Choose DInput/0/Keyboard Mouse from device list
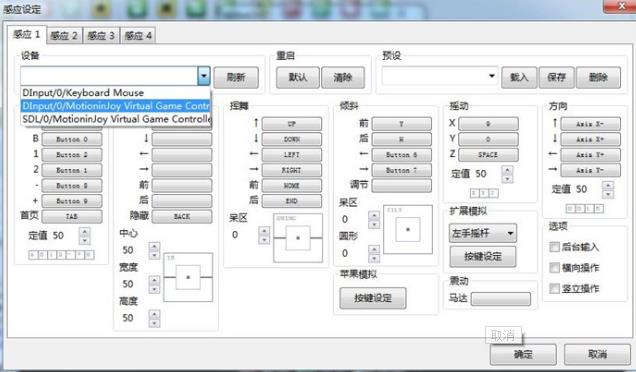The width and height of the screenshot is (636, 372). coord(116,92)
